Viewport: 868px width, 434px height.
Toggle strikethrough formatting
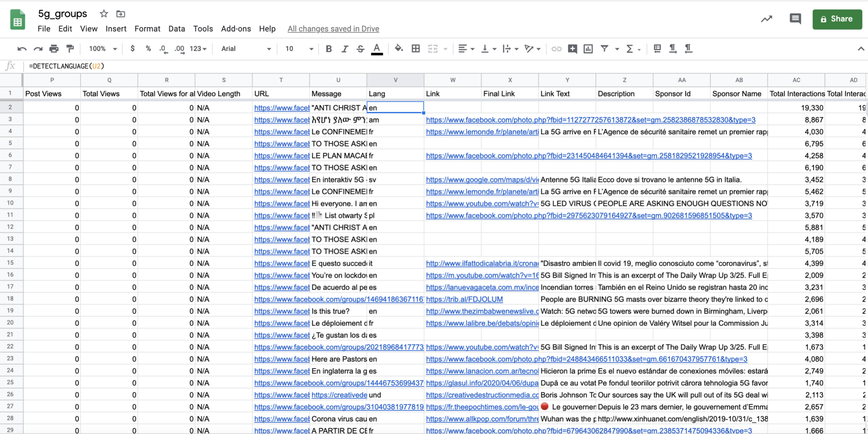(x=360, y=49)
